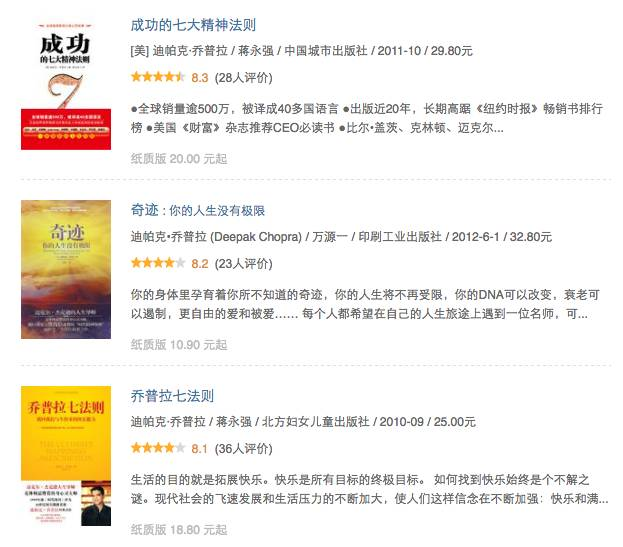The height and width of the screenshot is (547, 623).
Task: Click the (28人评价) review count
Action: (244, 77)
